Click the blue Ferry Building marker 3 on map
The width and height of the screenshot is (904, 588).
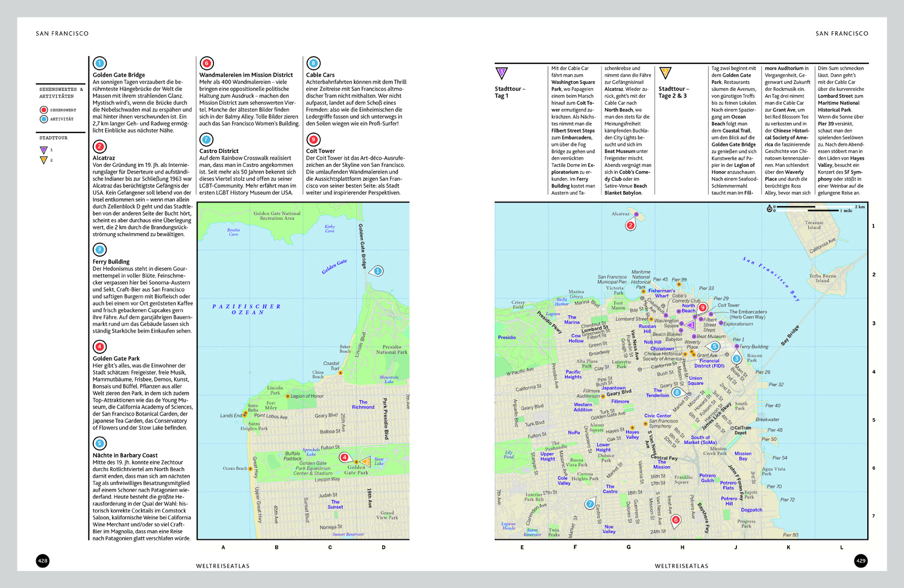736,358
